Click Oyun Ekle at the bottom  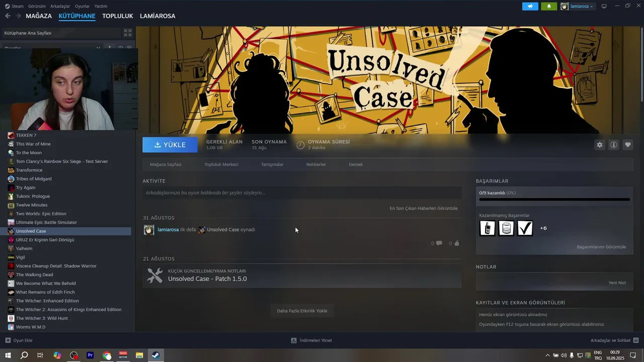tap(19, 340)
